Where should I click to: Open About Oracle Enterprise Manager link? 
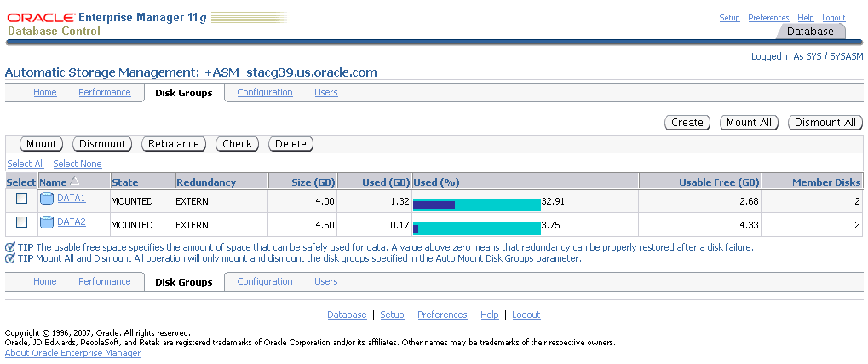click(73, 353)
